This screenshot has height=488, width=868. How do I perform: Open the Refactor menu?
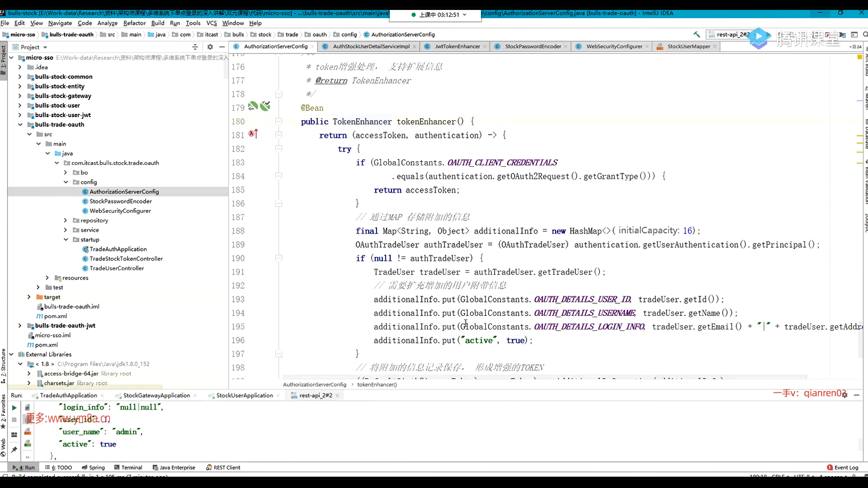(x=134, y=23)
